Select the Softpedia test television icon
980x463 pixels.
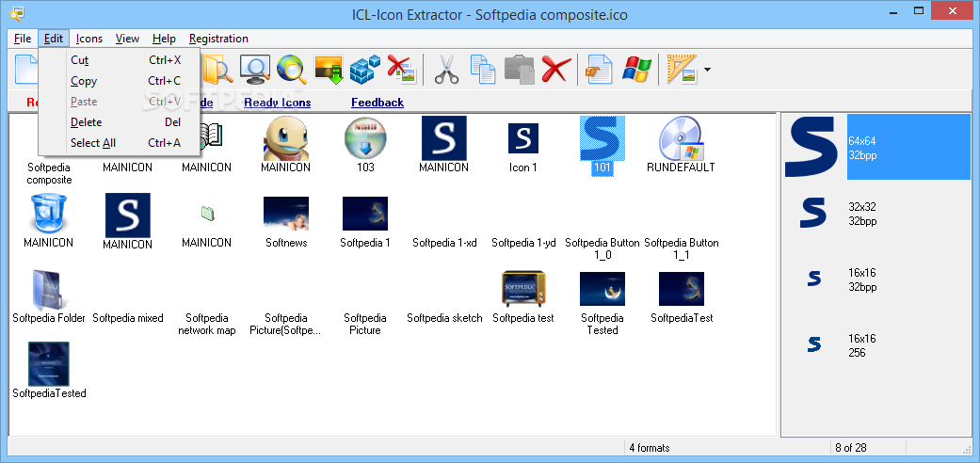(x=523, y=289)
